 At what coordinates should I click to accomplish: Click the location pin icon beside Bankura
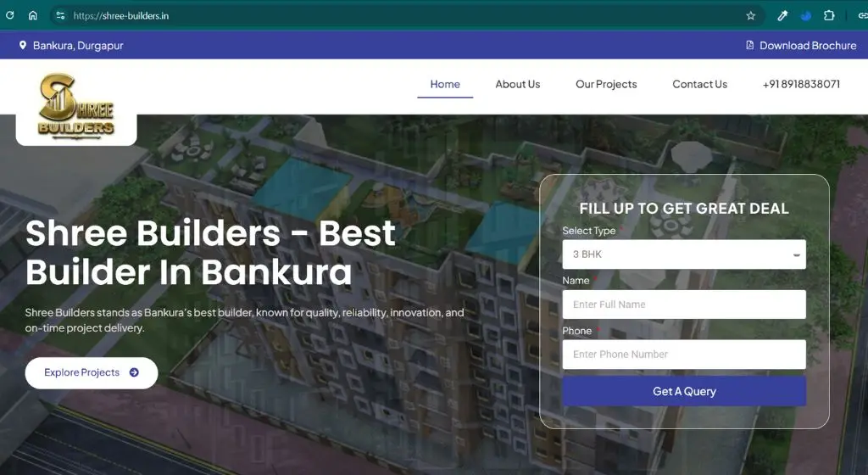(x=23, y=46)
